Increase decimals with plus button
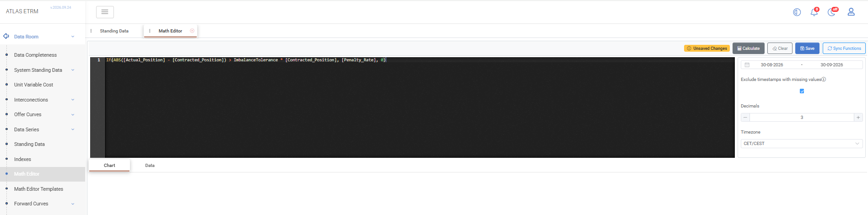868x215 pixels. (858, 118)
